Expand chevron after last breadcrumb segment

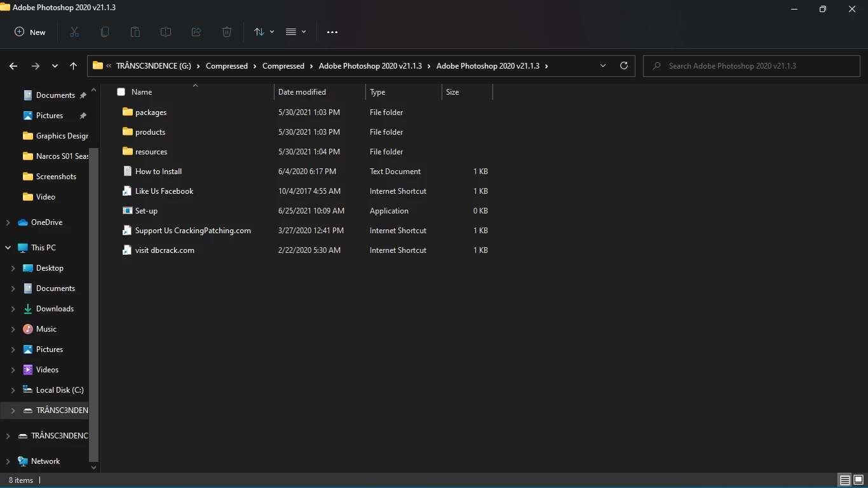pos(546,66)
